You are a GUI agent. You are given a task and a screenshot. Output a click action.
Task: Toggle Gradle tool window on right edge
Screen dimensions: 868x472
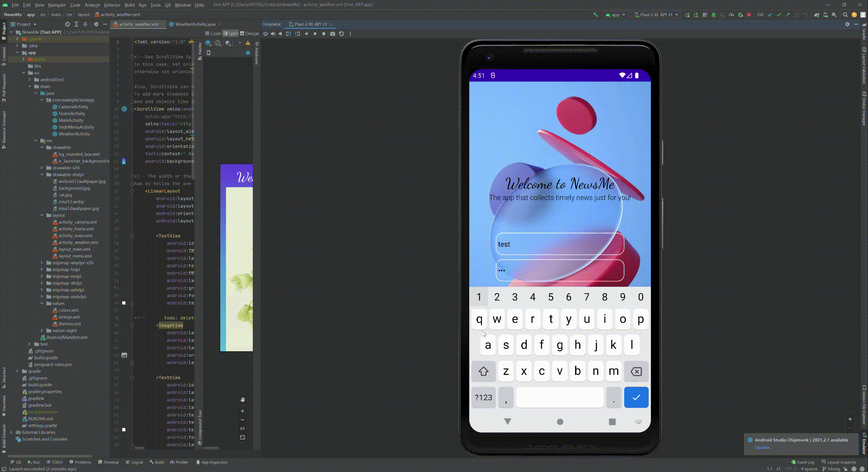pyautogui.click(x=864, y=32)
